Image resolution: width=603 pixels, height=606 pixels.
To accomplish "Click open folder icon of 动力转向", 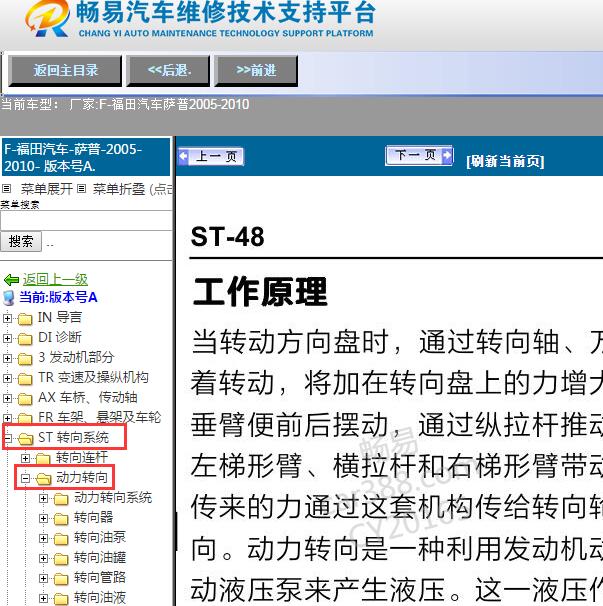I will click(44, 479).
